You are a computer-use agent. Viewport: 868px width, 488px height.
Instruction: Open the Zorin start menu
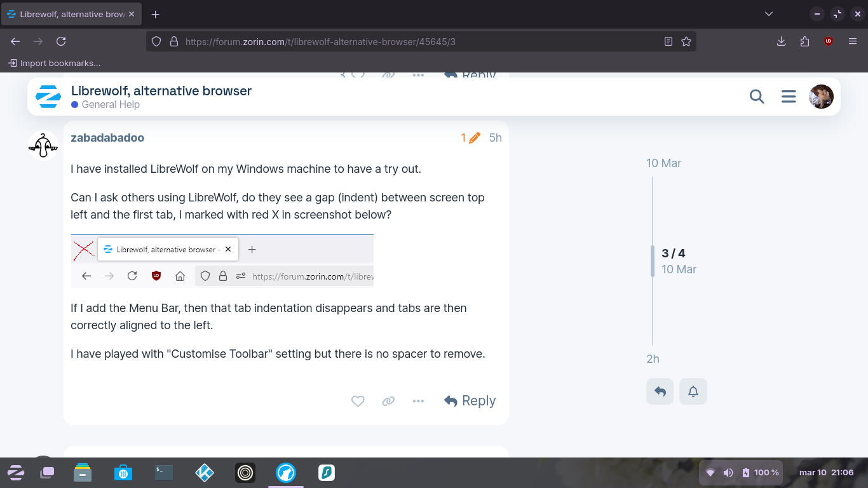(x=15, y=473)
